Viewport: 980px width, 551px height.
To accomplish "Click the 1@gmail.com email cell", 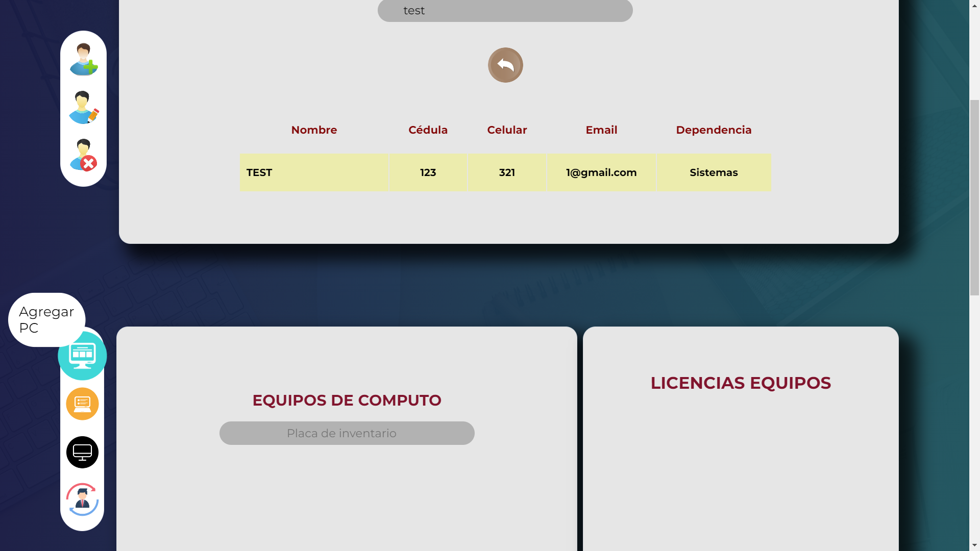I will click(601, 172).
